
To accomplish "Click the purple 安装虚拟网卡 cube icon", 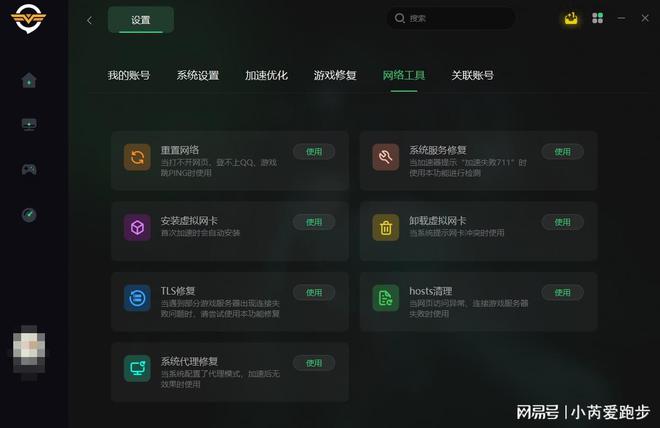I will (137, 228).
